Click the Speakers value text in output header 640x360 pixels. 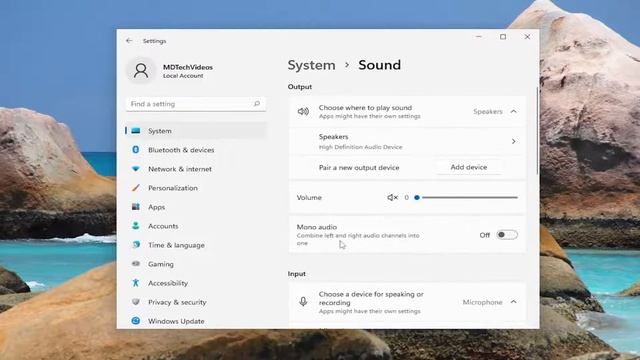coord(488,111)
